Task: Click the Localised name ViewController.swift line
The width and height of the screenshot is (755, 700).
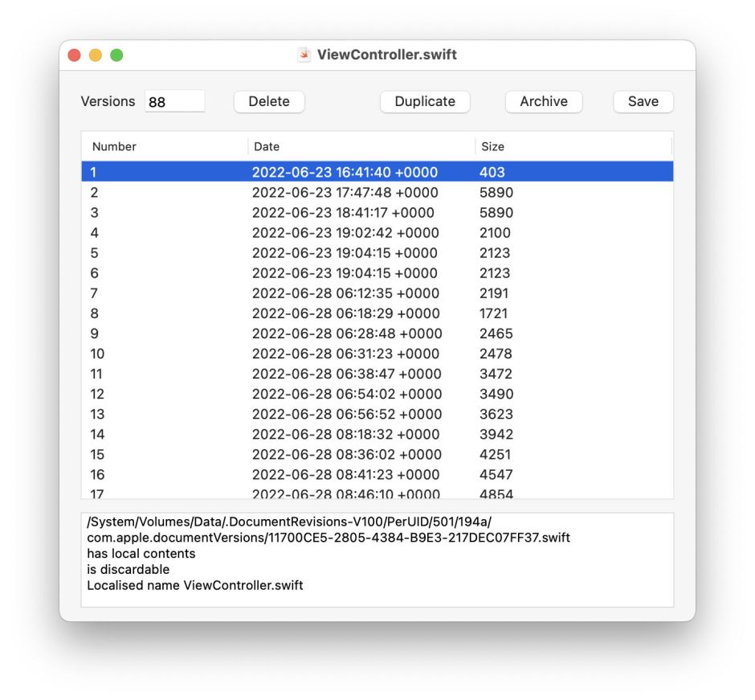Action: click(193, 585)
